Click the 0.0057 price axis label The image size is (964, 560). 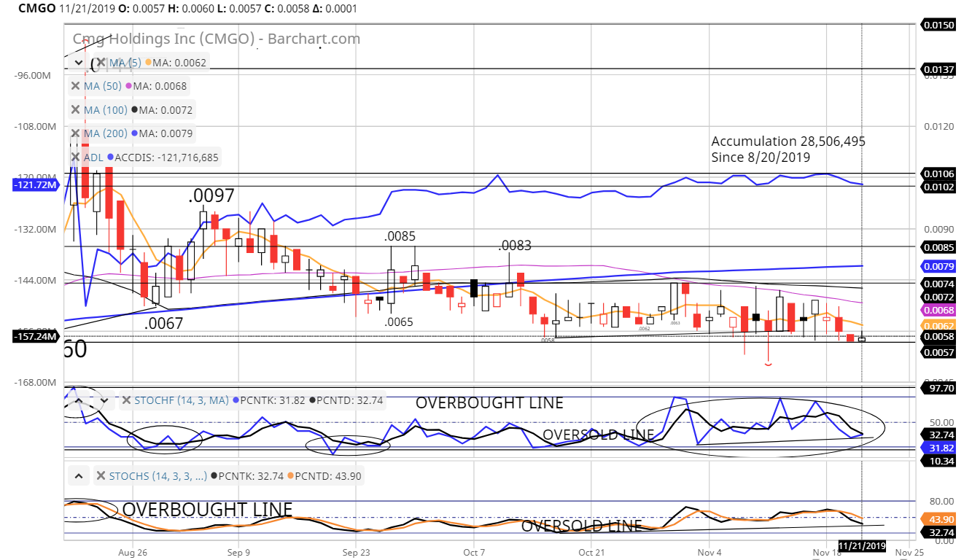click(938, 352)
